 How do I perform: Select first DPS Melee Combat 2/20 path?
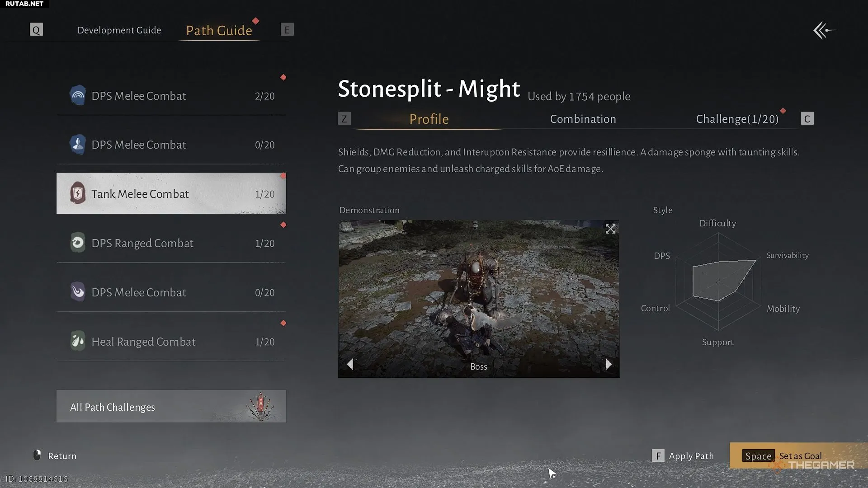click(x=171, y=96)
